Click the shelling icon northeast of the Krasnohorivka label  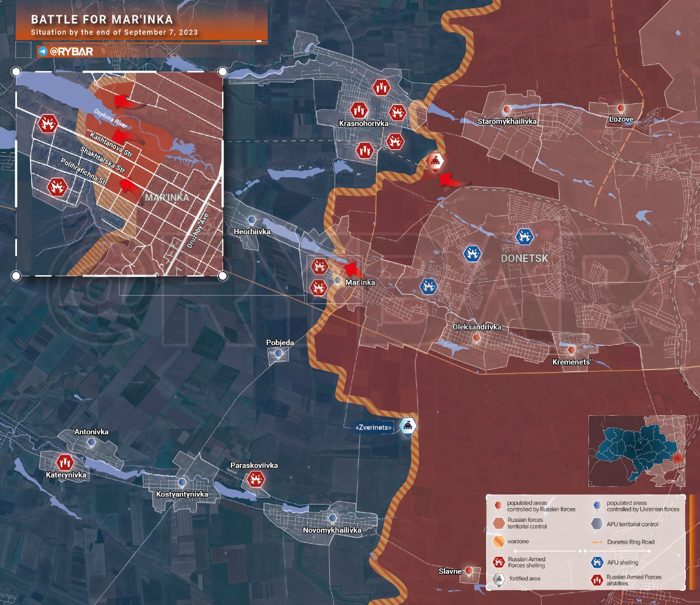pyautogui.click(x=398, y=113)
